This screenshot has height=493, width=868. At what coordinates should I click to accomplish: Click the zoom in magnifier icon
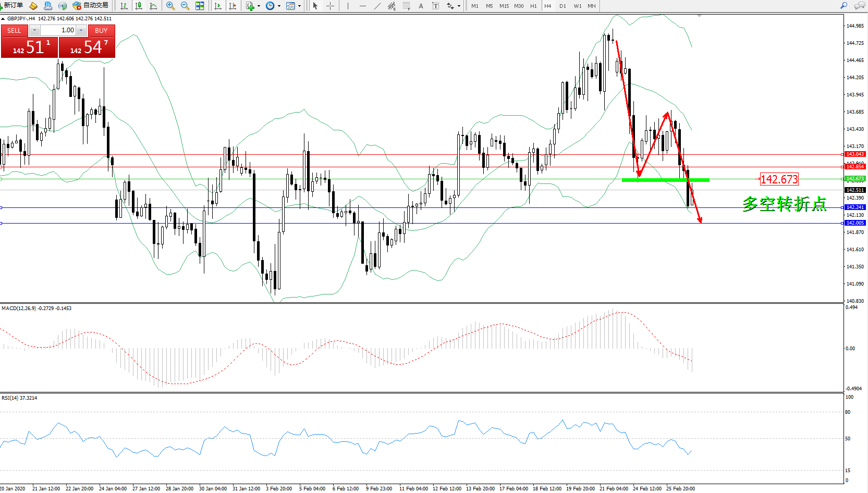170,6
